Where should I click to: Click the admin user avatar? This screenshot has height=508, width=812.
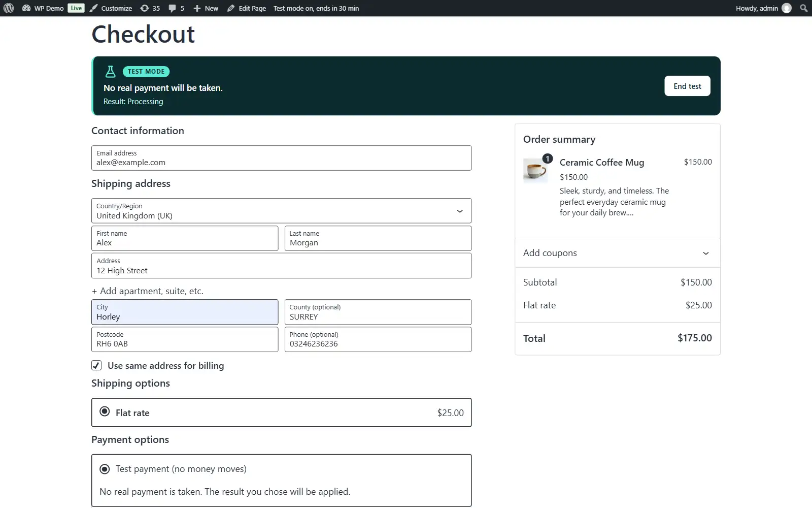click(x=787, y=8)
